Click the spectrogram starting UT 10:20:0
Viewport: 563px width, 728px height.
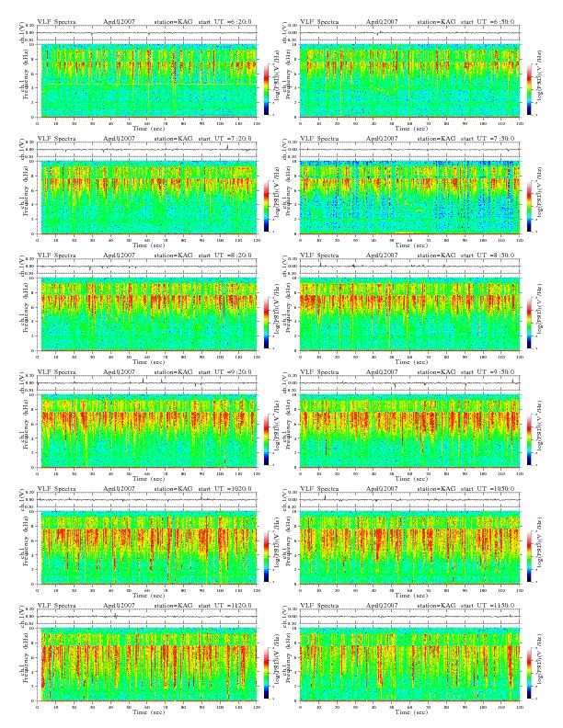coord(147,548)
